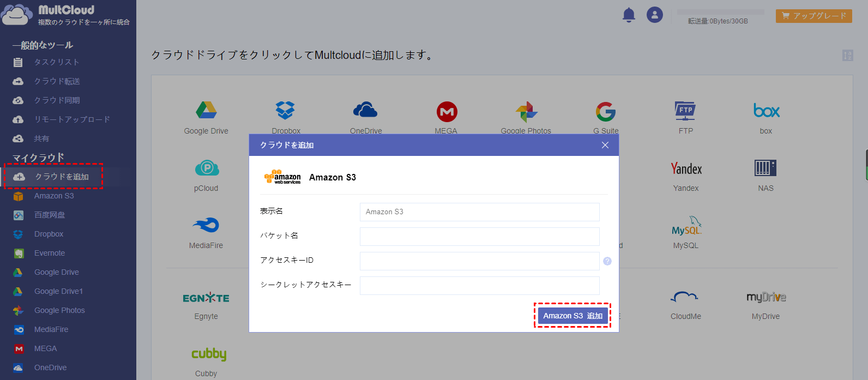
Task: Choose the MediaFire flame icon in grid
Action: click(206, 225)
